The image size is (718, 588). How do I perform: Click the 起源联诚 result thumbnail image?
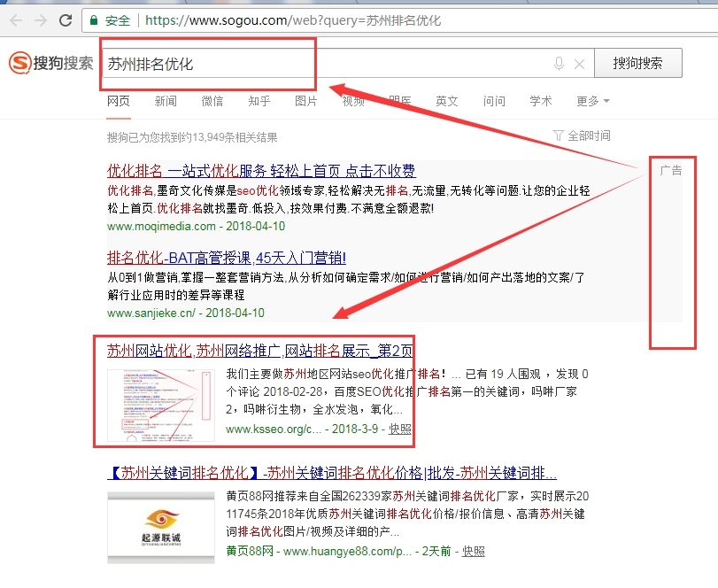(x=160, y=527)
